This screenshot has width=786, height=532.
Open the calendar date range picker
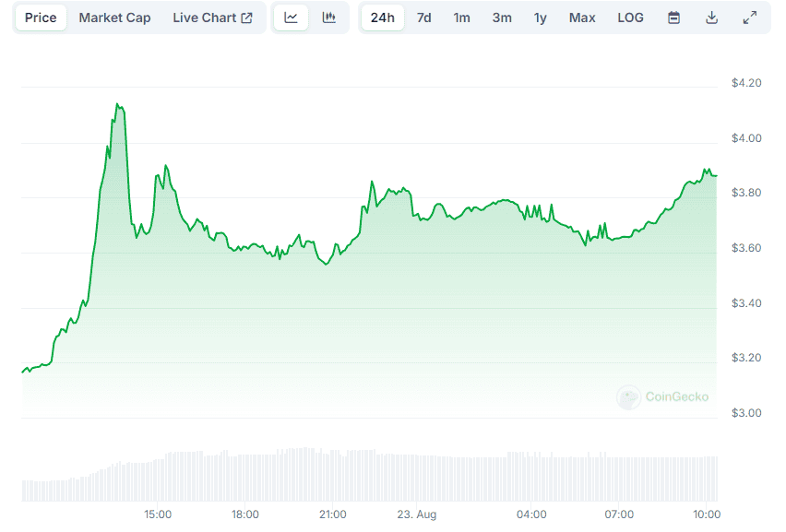click(x=673, y=18)
